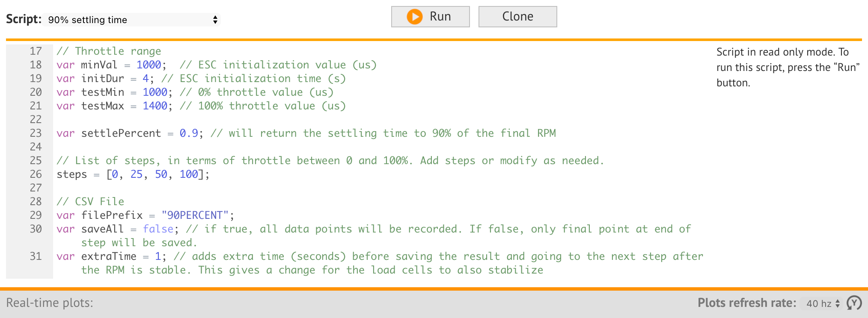Click the up/down stepper beside '40 hz'

pos(837,303)
